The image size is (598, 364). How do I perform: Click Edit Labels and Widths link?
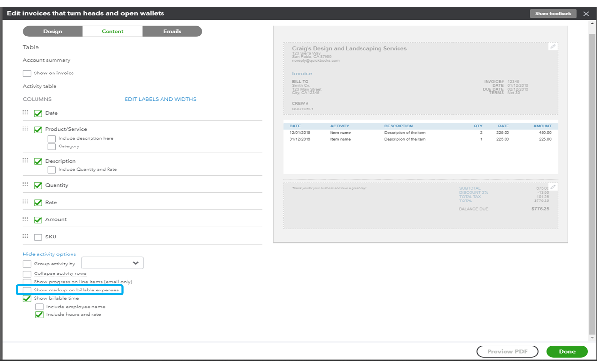pos(161,99)
